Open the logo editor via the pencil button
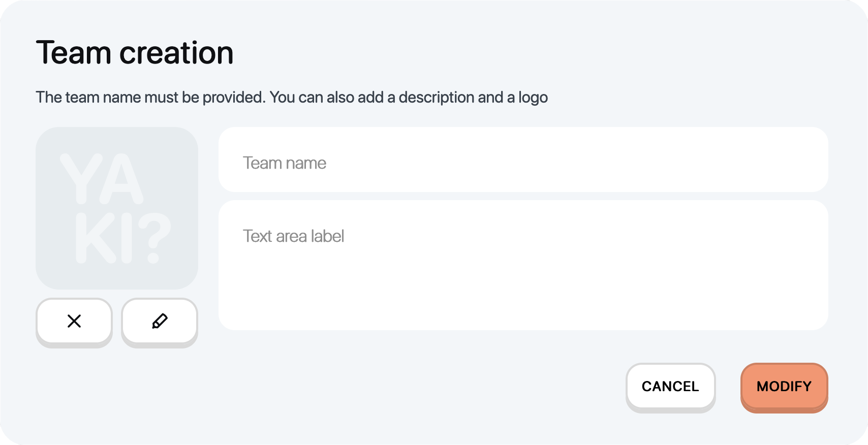 159,321
